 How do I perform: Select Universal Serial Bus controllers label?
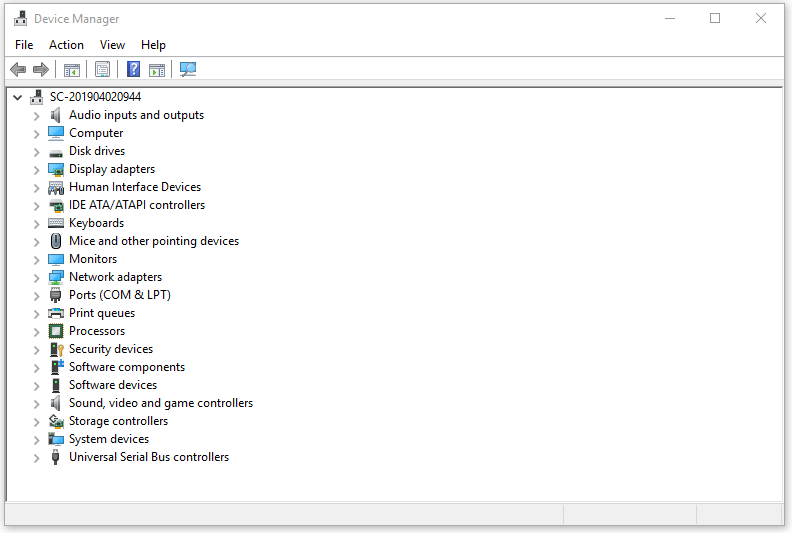point(149,457)
